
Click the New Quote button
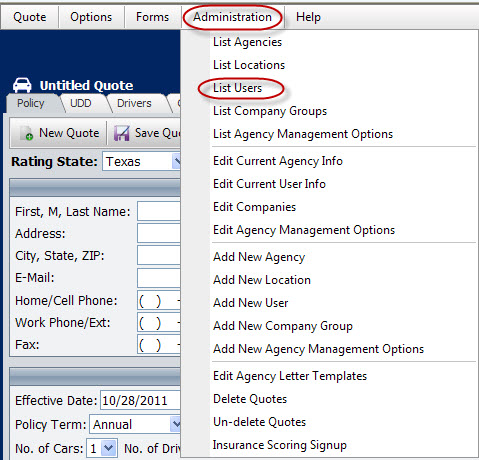(x=60, y=133)
